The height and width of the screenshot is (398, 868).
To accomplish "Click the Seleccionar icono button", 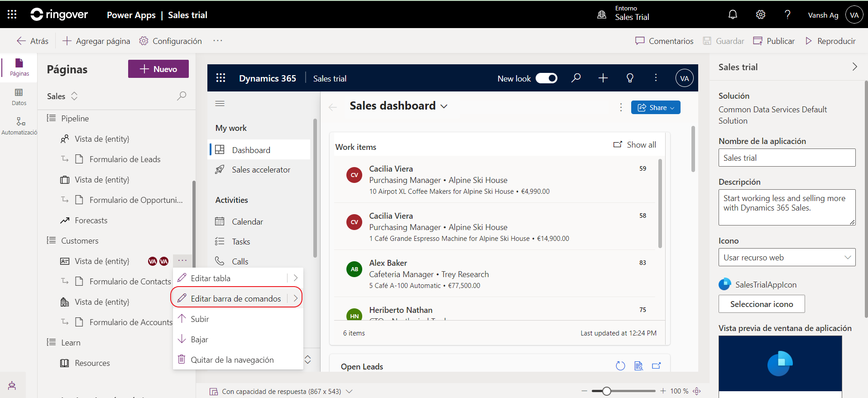I will click(762, 304).
